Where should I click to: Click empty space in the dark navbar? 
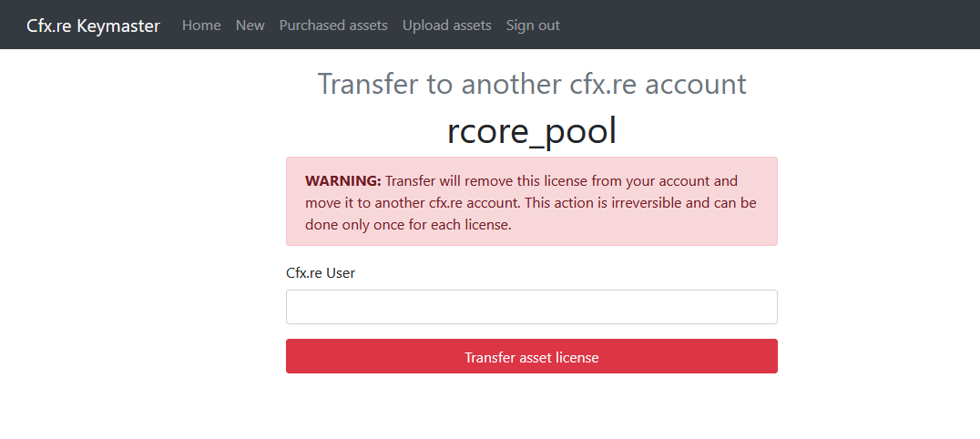coord(774,25)
